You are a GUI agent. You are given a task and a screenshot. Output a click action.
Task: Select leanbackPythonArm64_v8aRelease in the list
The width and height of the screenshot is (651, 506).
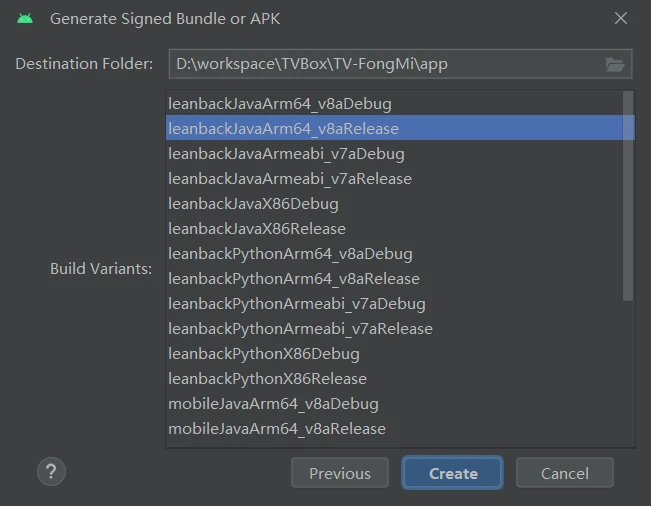[294, 279]
